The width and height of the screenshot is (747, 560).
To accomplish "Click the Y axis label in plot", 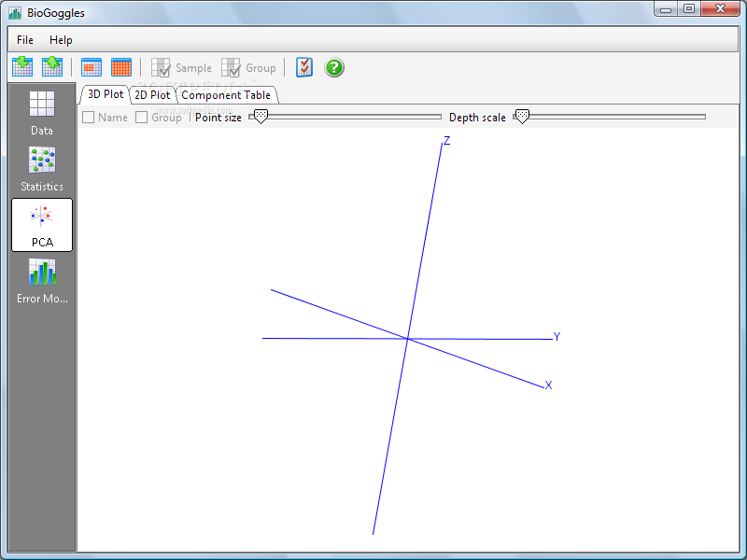I will pos(557,337).
